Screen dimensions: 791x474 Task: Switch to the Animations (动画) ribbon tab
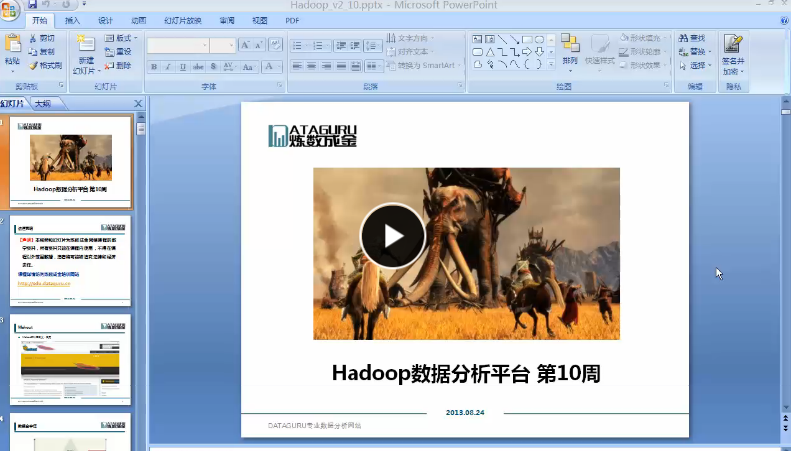point(138,21)
